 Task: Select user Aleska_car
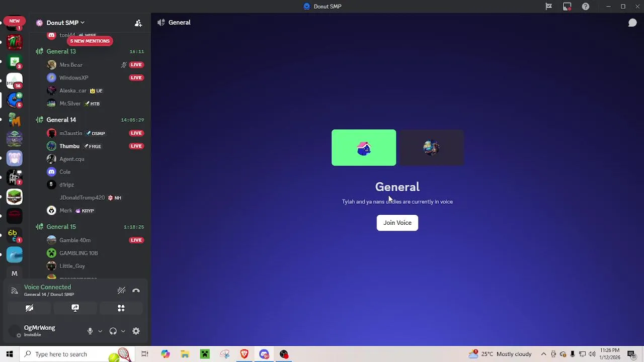click(x=73, y=91)
